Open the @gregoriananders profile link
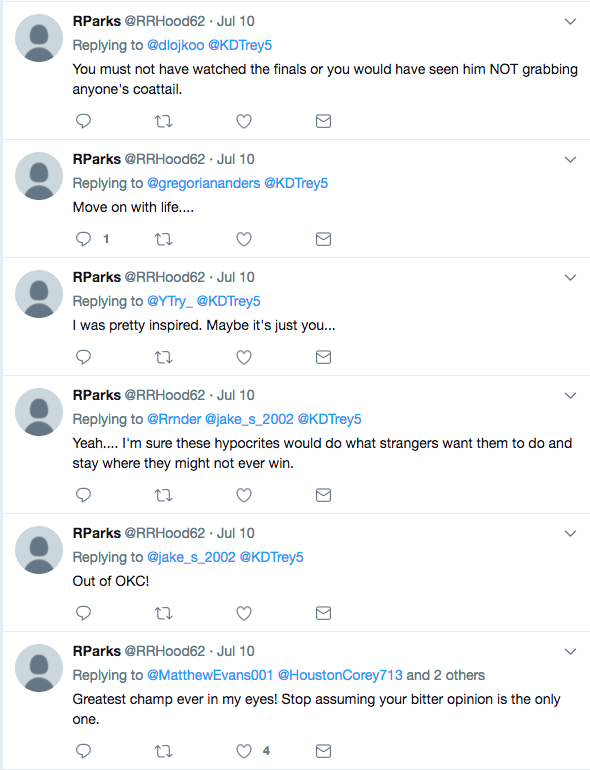 (x=203, y=183)
